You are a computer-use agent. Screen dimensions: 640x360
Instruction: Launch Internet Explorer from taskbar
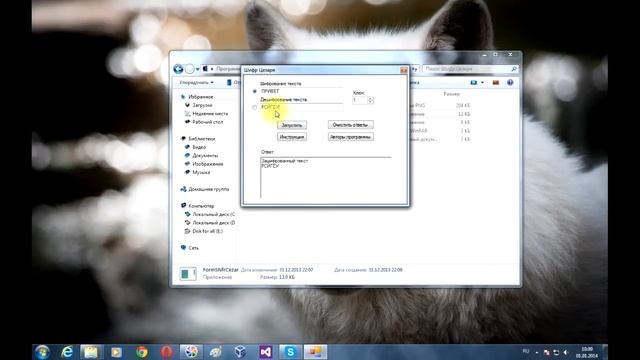67,352
